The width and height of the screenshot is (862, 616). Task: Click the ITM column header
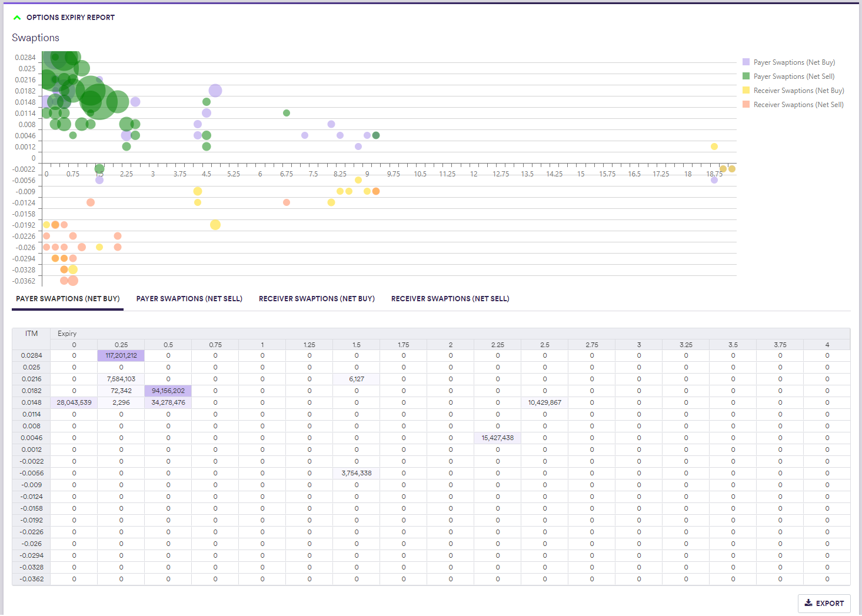pyautogui.click(x=31, y=334)
